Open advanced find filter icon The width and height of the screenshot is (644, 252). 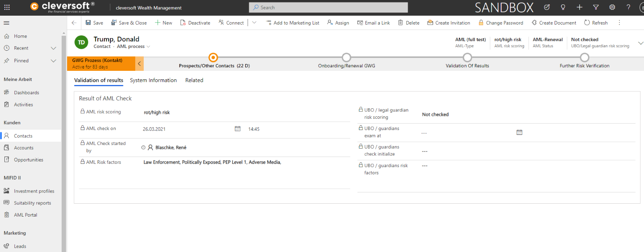[x=596, y=7]
